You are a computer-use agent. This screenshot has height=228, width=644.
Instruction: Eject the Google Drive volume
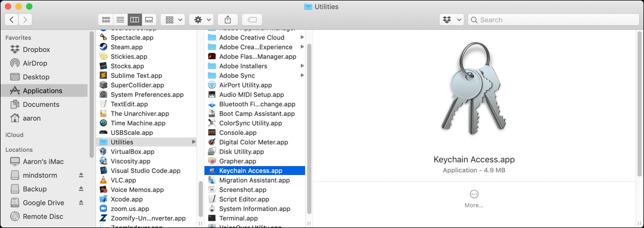coord(81,203)
